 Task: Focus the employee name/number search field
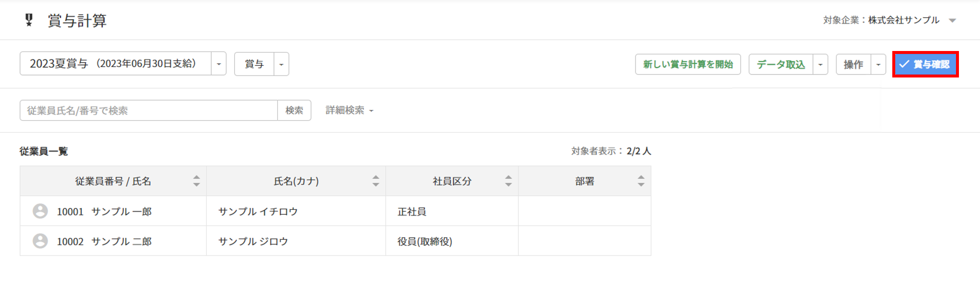[x=149, y=110]
